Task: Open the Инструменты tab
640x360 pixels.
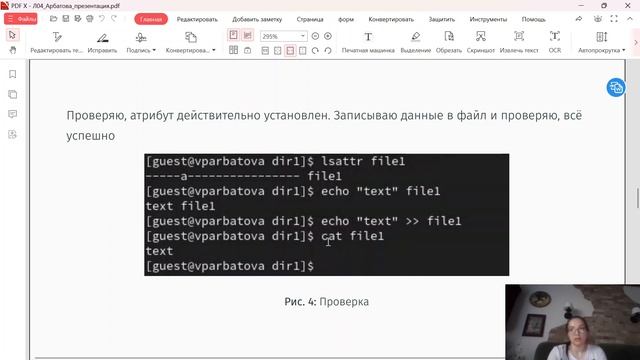Action: [488, 19]
